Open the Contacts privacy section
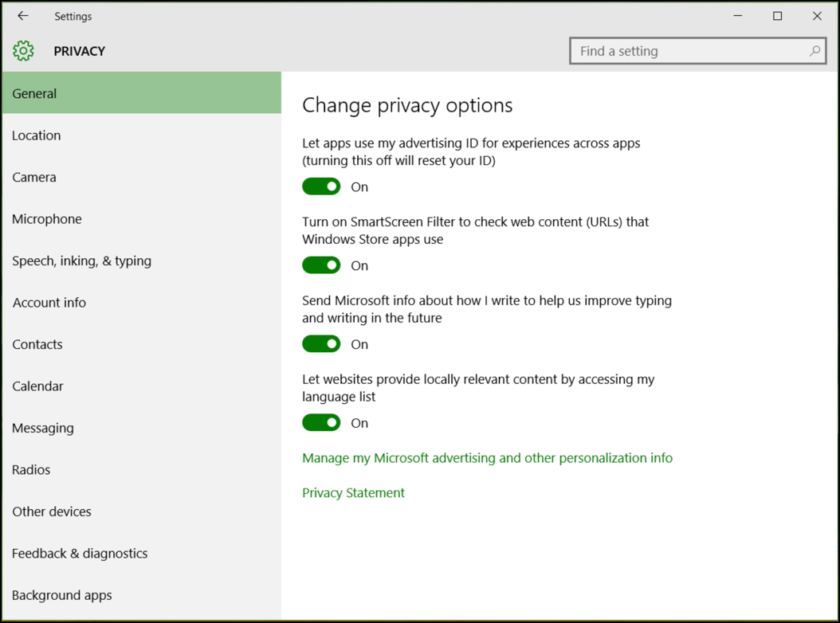840x623 pixels. [x=37, y=344]
